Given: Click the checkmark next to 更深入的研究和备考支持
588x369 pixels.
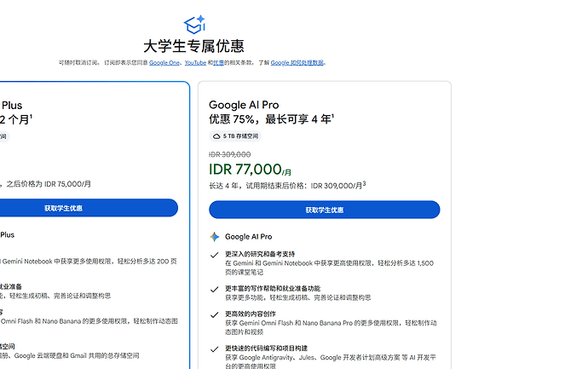Looking at the screenshot, I should pos(214,255).
